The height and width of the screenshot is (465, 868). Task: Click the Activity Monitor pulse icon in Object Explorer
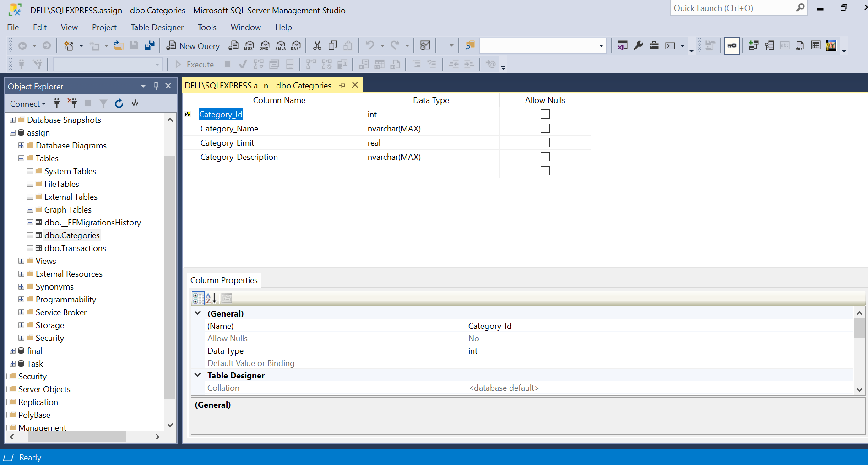135,104
